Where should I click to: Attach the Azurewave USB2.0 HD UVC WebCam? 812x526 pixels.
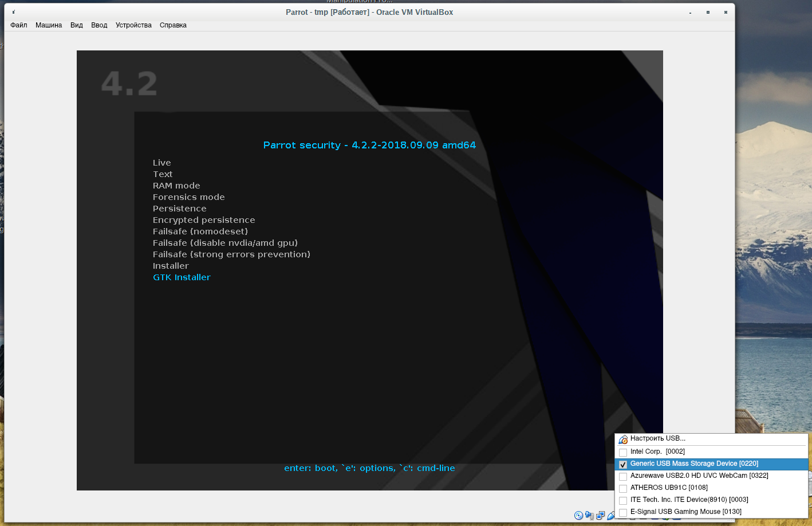click(x=623, y=476)
